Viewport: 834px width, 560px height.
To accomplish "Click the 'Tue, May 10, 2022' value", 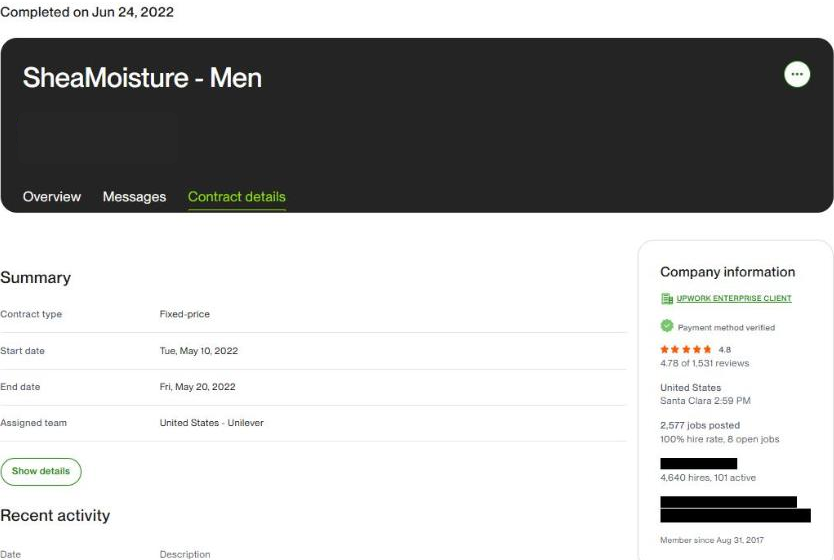I will pyautogui.click(x=199, y=351).
